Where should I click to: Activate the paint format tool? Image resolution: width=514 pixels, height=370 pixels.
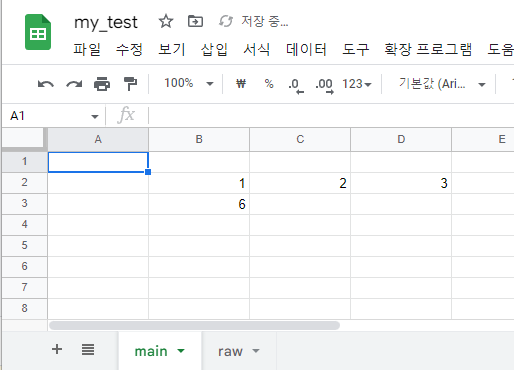pos(130,84)
